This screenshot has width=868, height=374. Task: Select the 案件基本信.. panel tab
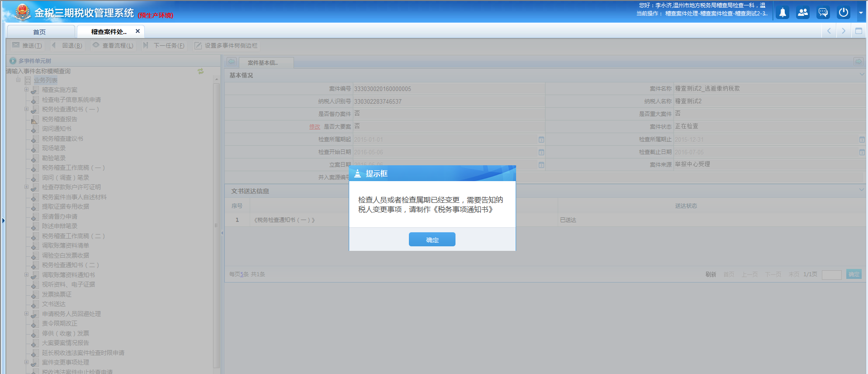click(x=266, y=62)
